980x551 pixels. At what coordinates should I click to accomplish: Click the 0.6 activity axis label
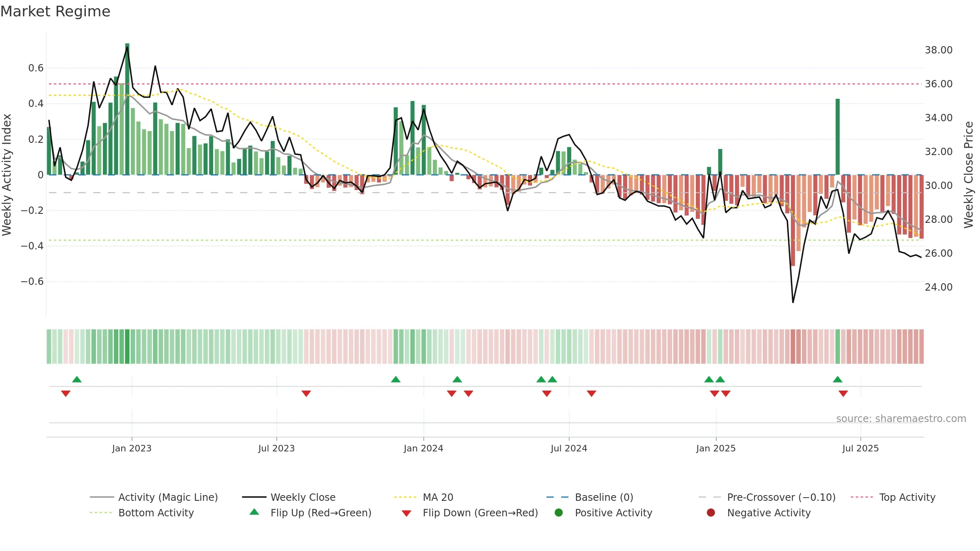pyautogui.click(x=36, y=68)
